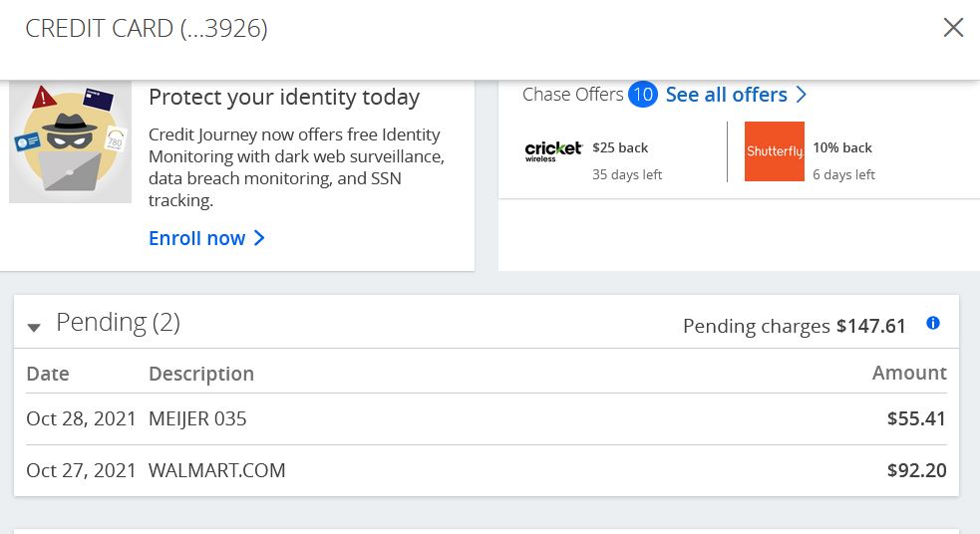980x534 pixels.
Task: Click the identity protection illustration
Action: coord(70,142)
